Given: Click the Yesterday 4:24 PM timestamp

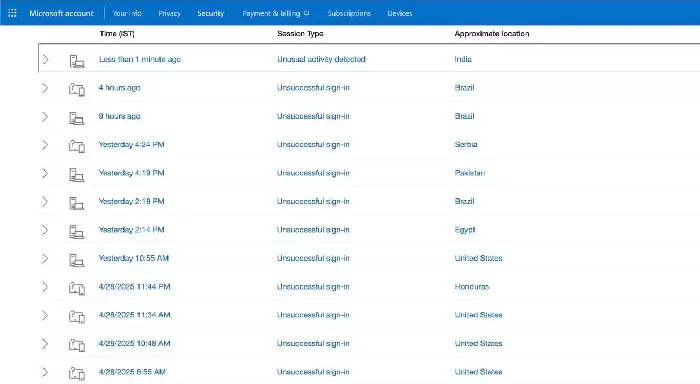Looking at the screenshot, I should pyautogui.click(x=132, y=144).
